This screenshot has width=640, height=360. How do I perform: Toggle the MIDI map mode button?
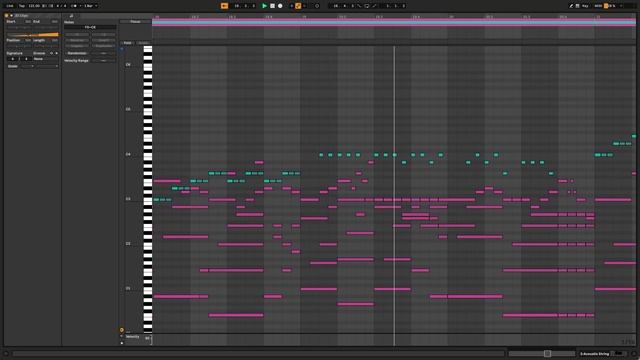pos(598,6)
